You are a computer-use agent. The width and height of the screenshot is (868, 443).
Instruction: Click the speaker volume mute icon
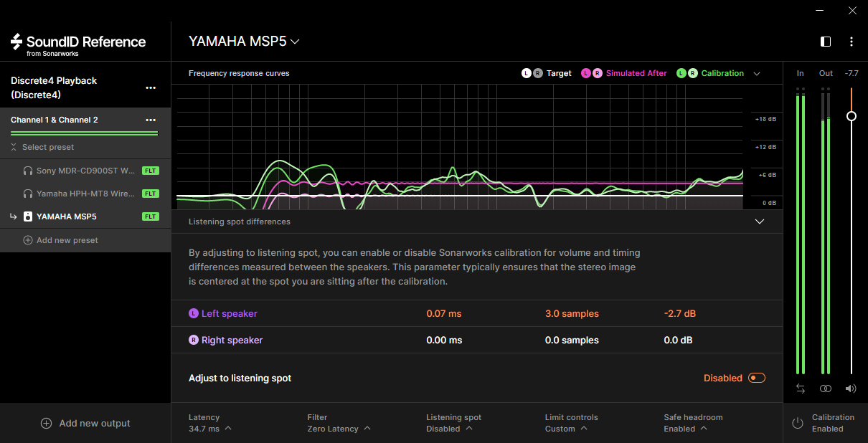(851, 389)
